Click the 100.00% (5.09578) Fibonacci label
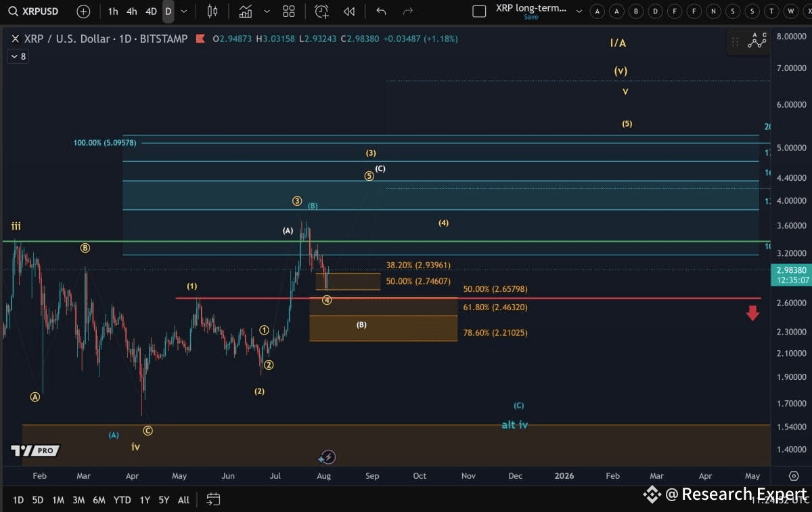This screenshot has width=812, height=512. pyautogui.click(x=105, y=143)
